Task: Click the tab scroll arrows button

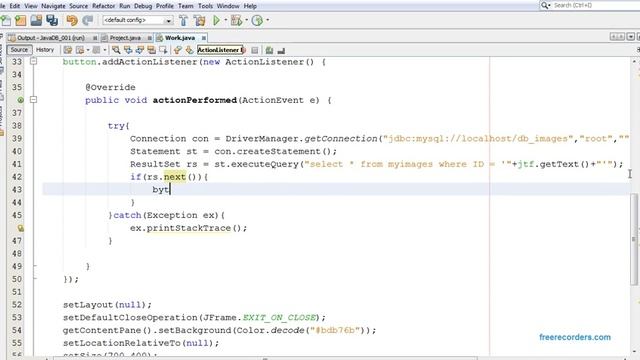Action: pos(617,37)
